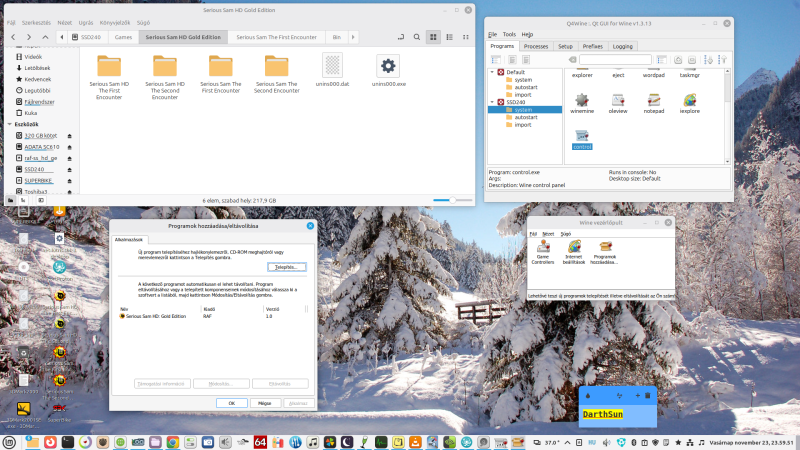Select the control icon in Q4Wine
Screen dimensions: 800x450
pos(582,139)
